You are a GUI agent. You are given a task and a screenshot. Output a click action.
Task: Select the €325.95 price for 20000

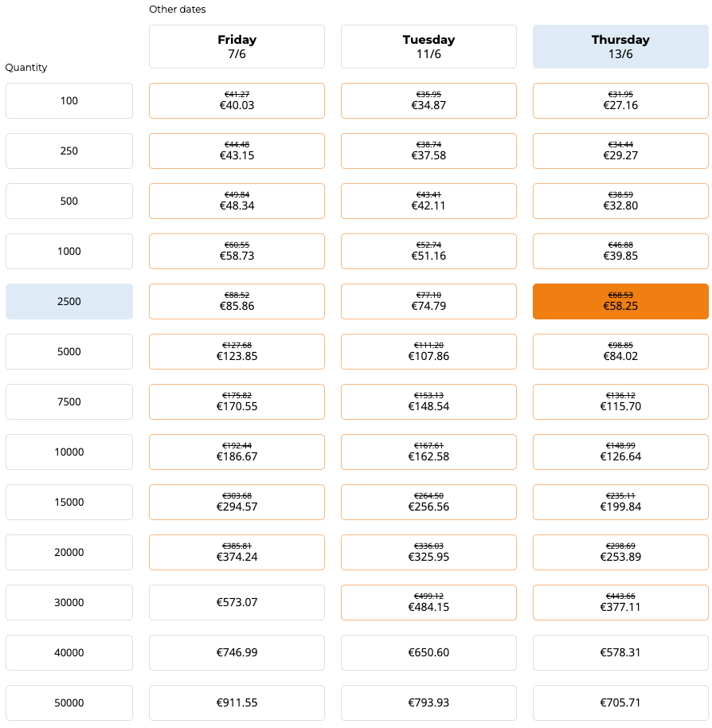428,552
